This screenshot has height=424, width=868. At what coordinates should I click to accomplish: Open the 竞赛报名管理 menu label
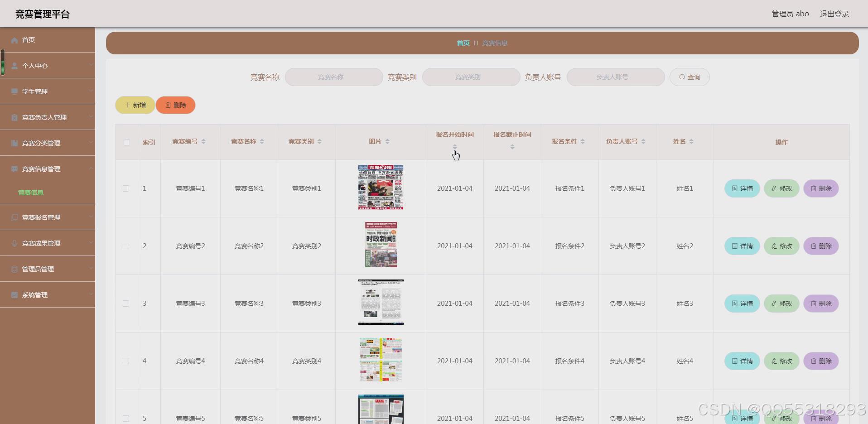(41, 217)
